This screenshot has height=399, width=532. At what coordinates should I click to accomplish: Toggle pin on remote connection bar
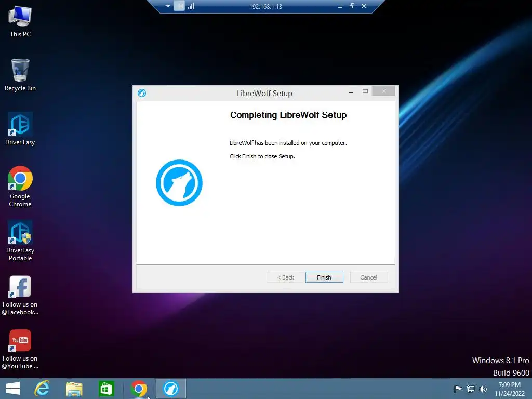point(179,6)
